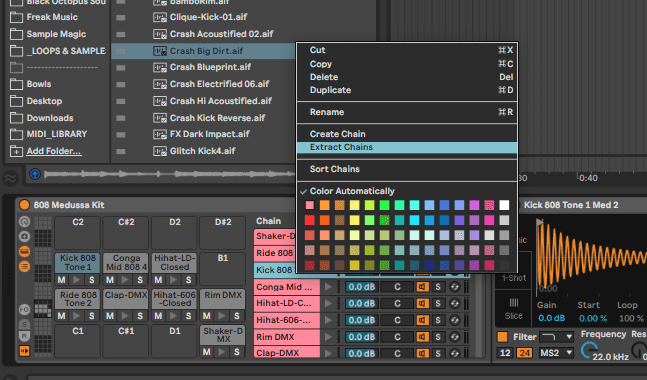Solo the Rim DMX pad
Screen dimensions: 647x380
tap(237, 316)
